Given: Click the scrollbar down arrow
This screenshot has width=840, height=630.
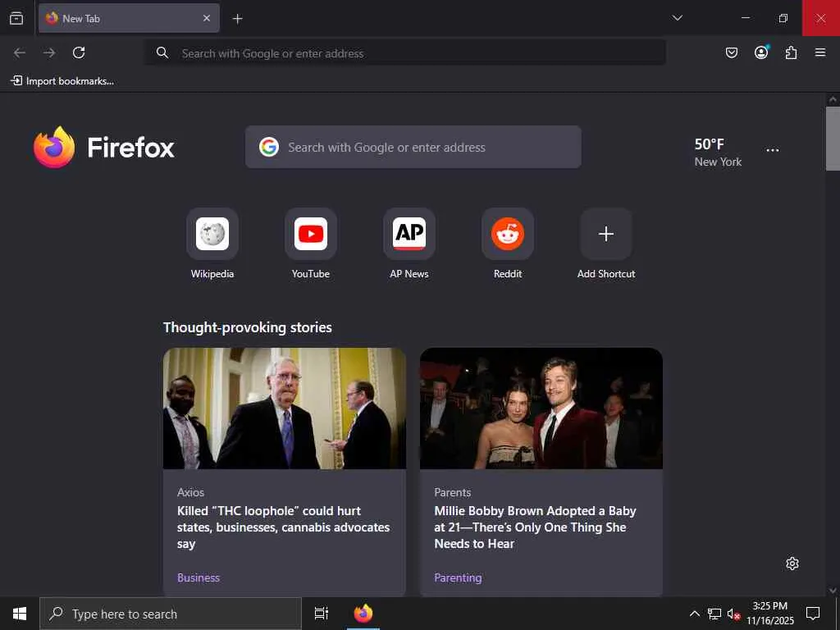Looking at the screenshot, I should [x=833, y=591].
